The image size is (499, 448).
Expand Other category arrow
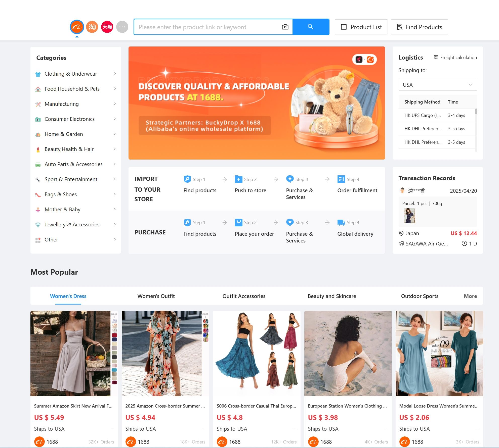tap(114, 239)
